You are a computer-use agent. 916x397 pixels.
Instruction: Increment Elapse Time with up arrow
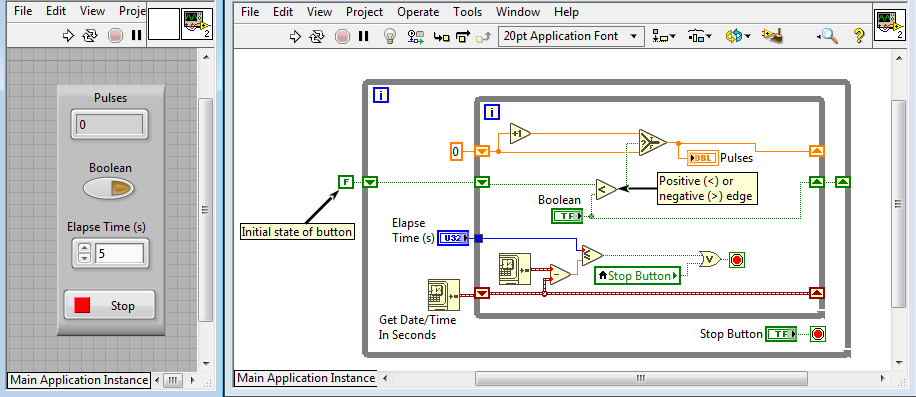(x=84, y=248)
